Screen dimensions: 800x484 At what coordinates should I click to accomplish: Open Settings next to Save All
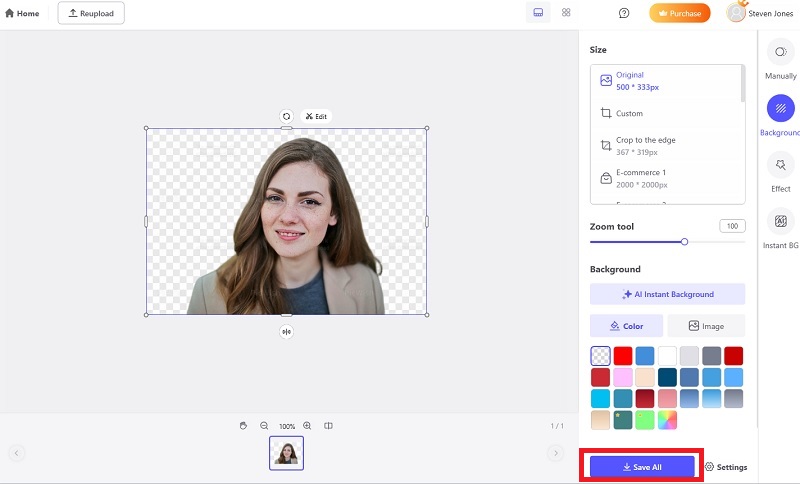[726, 467]
